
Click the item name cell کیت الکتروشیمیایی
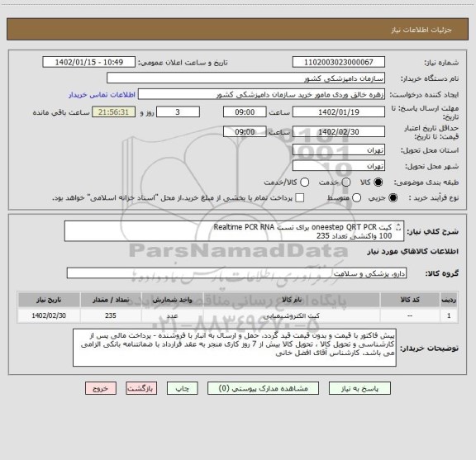coord(292,315)
